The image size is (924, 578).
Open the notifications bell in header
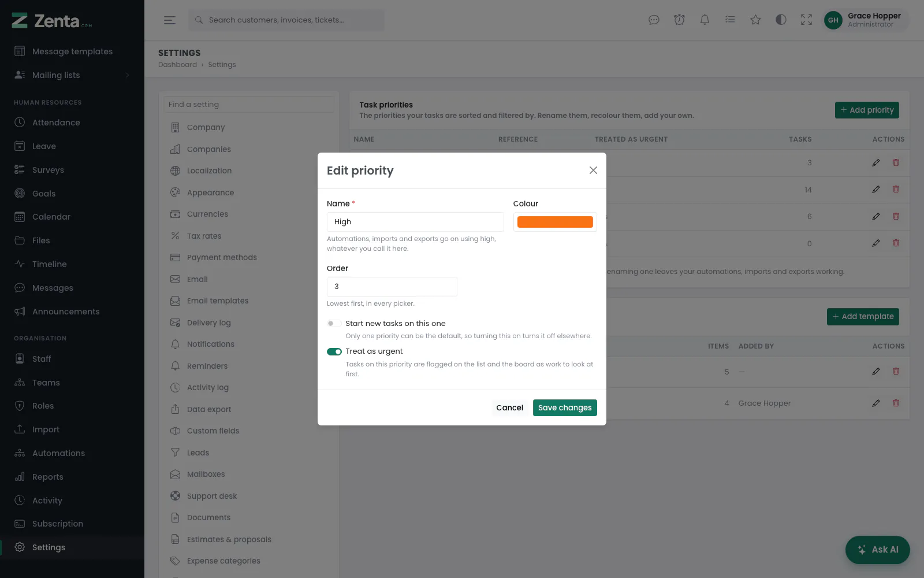(x=705, y=20)
